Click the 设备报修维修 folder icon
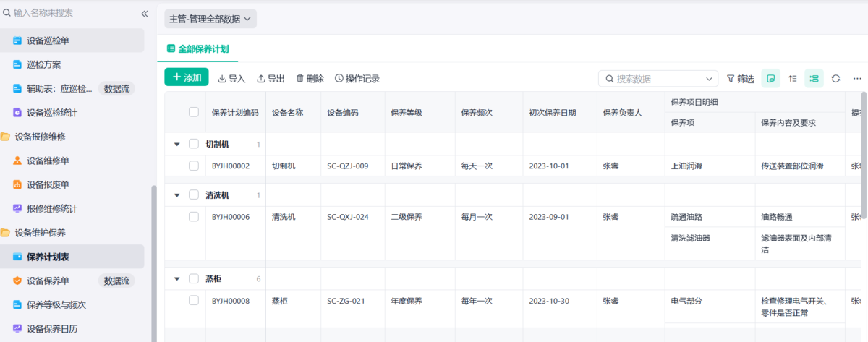This screenshot has height=342, width=868. 5,137
